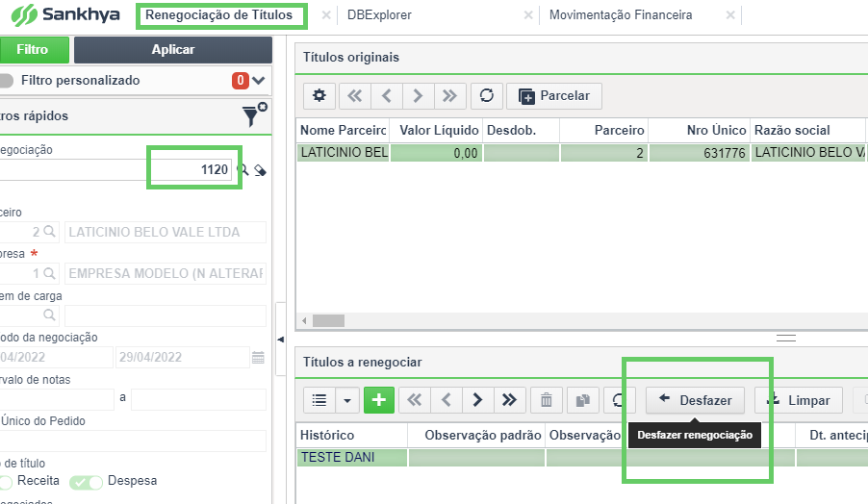Click panel splitter handle between grids

coord(785,338)
